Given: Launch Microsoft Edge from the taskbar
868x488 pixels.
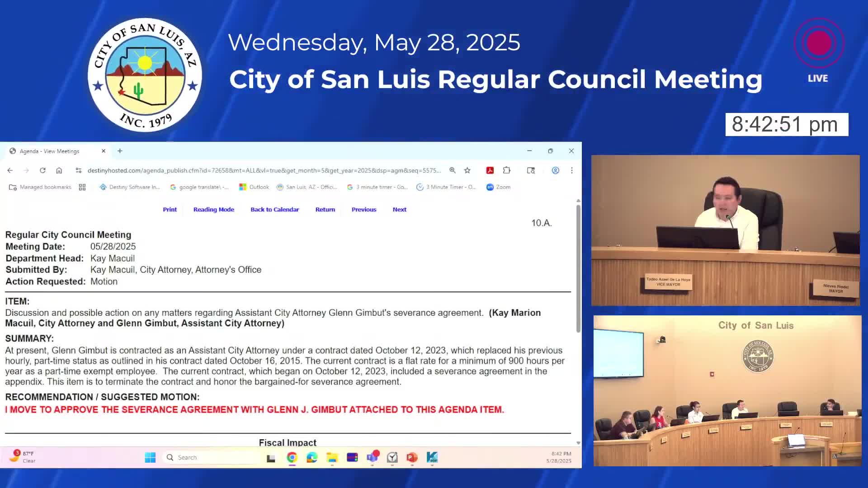Looking at the screenshot, I should click(x=311, y=457).
